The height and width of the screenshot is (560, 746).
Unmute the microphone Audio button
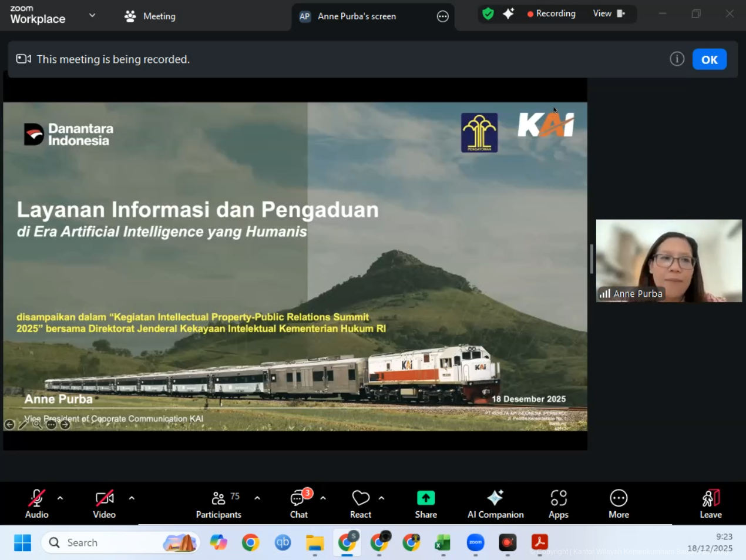36,504
